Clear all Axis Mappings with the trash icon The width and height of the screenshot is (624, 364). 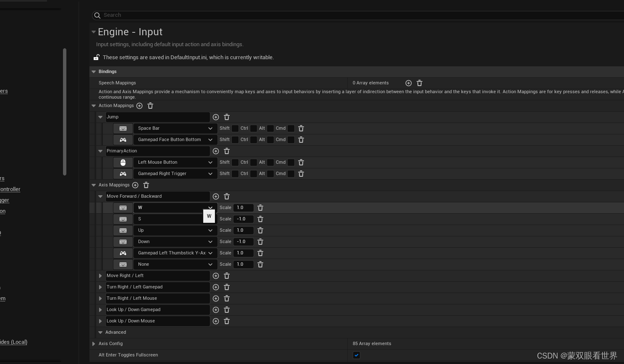point(146,185)
